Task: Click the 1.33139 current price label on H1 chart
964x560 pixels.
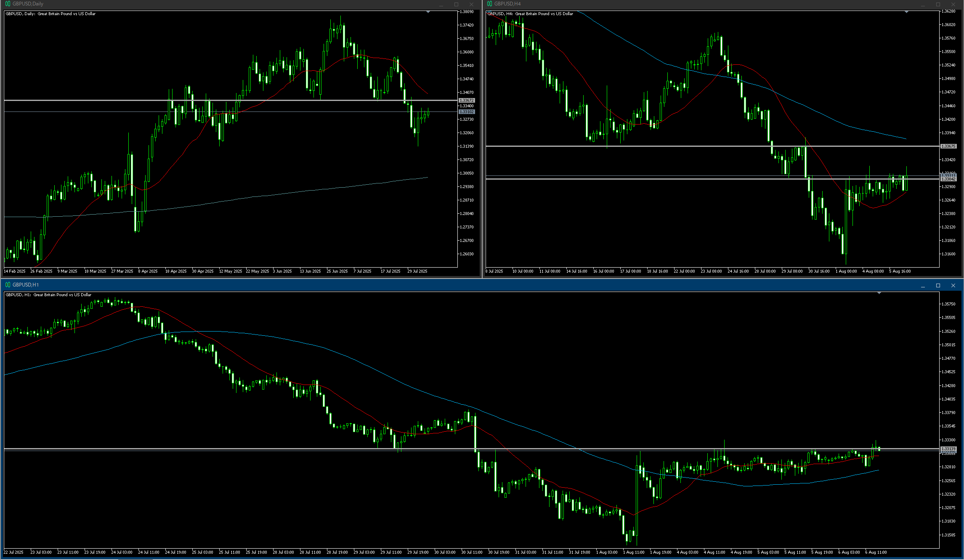Action: [x=948, y=449]
